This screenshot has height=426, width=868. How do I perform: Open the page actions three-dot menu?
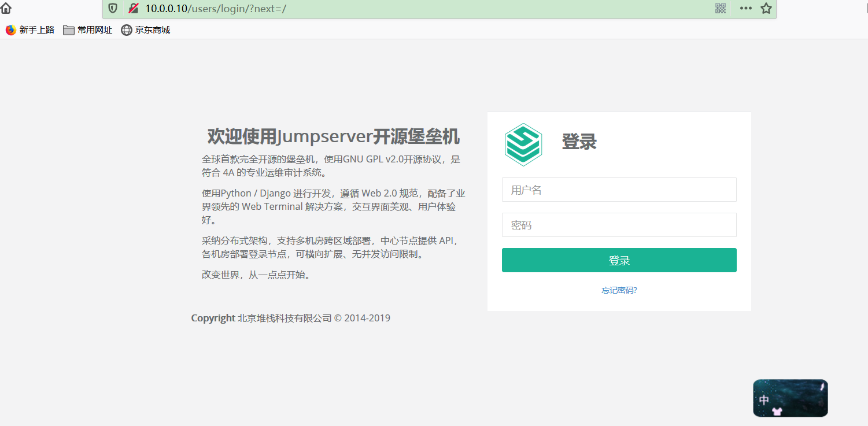pyautogui.click(x=746, y=8)
